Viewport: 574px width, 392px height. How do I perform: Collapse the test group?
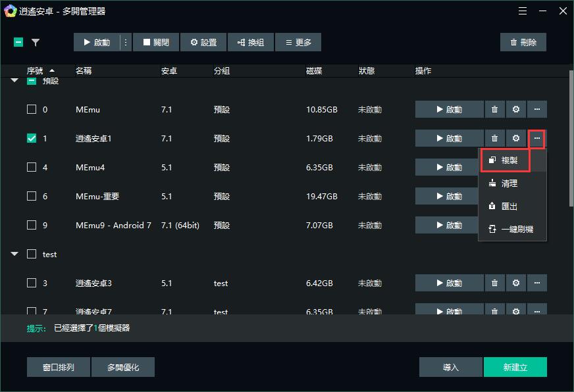14,255
